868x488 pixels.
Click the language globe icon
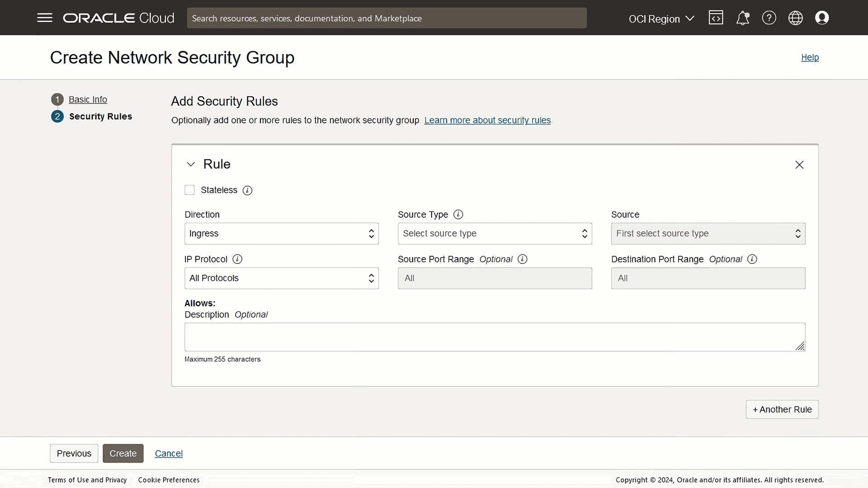(x=796, y=18)
